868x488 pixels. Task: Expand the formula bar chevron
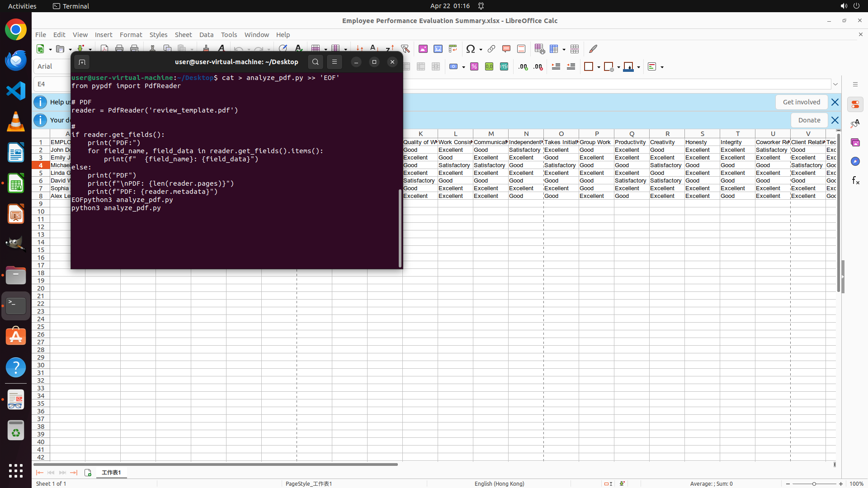coord(835,84)
